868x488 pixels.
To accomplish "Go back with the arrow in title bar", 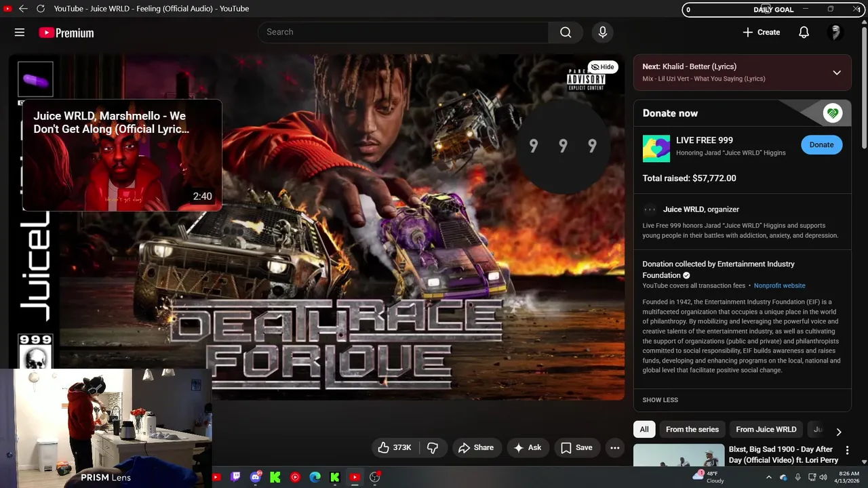I will coord(23,9).
